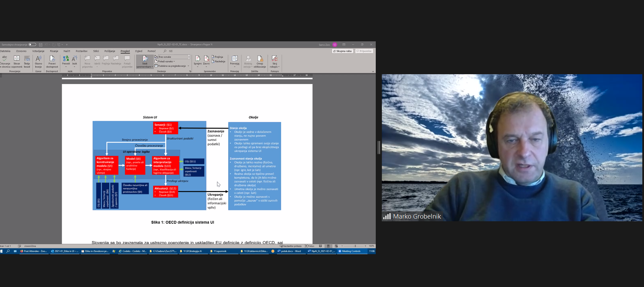Click the Primerjaj compare documents icon

[235, 59]
